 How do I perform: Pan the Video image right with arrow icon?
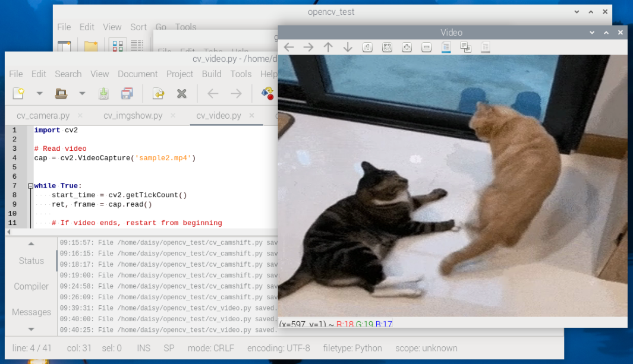(x=308, y=47)
